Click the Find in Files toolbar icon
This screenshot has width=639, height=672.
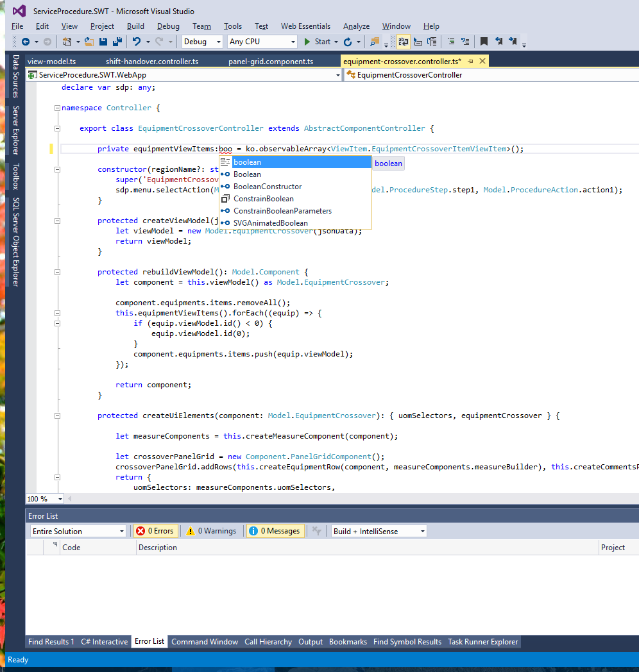coord(375,42)
